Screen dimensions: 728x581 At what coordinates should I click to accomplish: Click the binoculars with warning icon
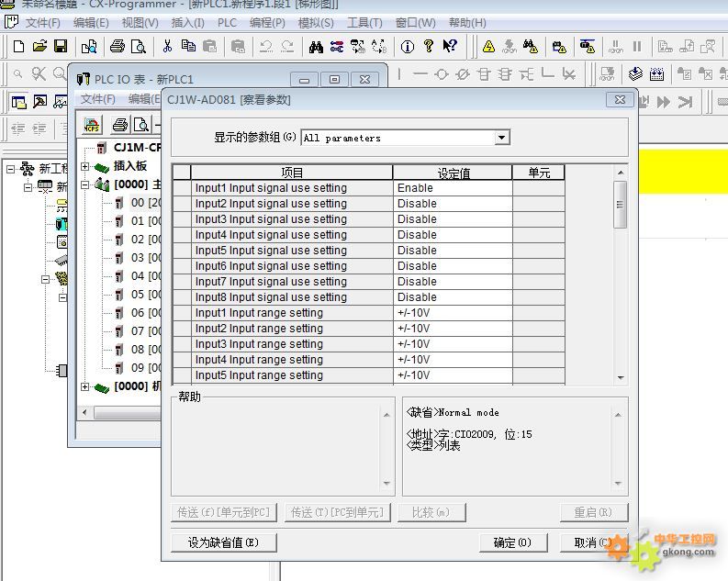pyautogui.click(x=531, y=47)
